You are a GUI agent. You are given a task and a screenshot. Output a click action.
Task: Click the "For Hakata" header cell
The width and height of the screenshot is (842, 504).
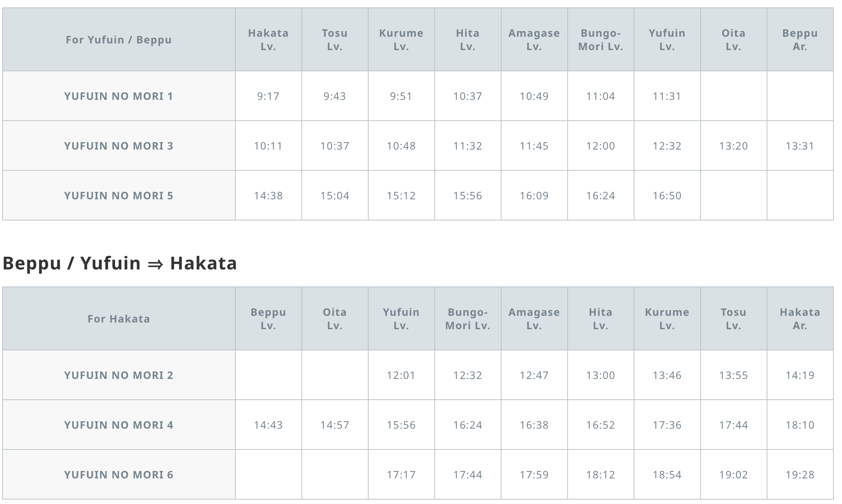tap(118, 319)
